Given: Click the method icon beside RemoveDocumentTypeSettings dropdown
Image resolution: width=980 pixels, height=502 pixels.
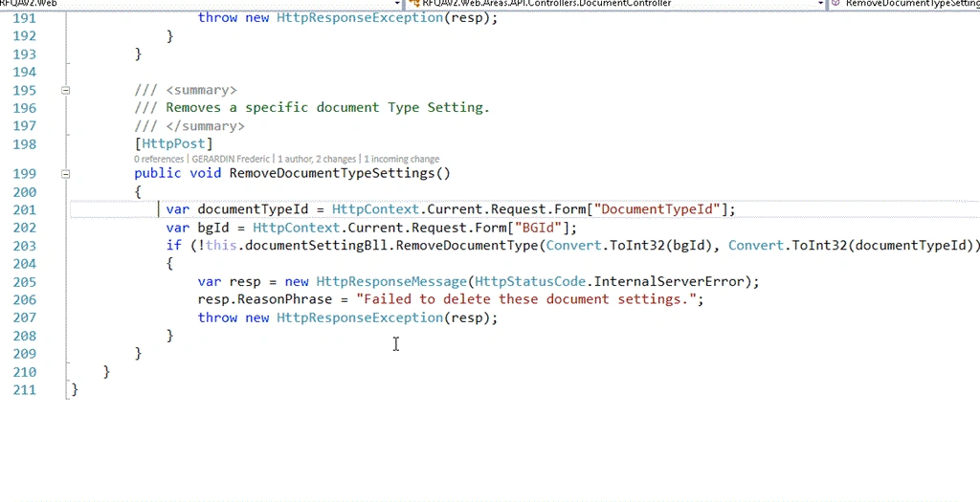Looking at the screenshot, I should 836,4.
